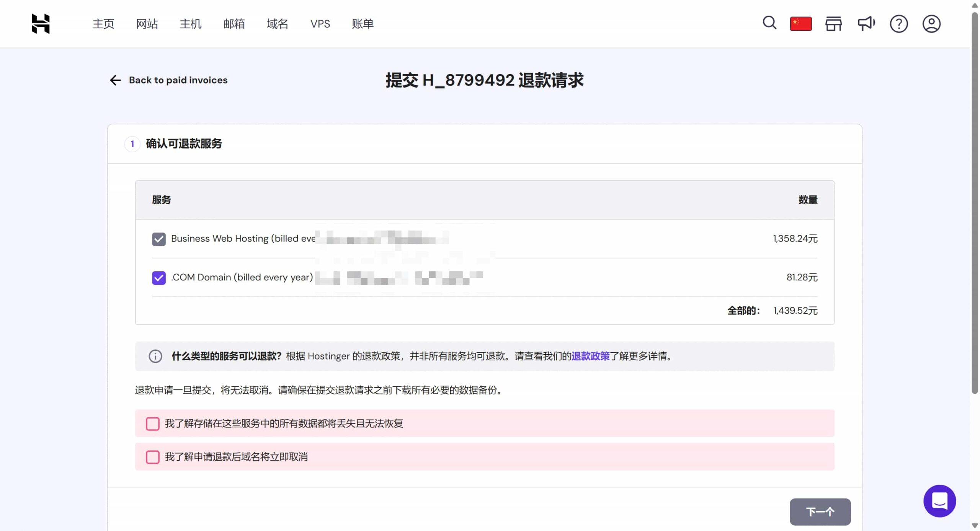980x531 pixels.
Task: Click the back arrow icon
Action: (x=115, y=80)
